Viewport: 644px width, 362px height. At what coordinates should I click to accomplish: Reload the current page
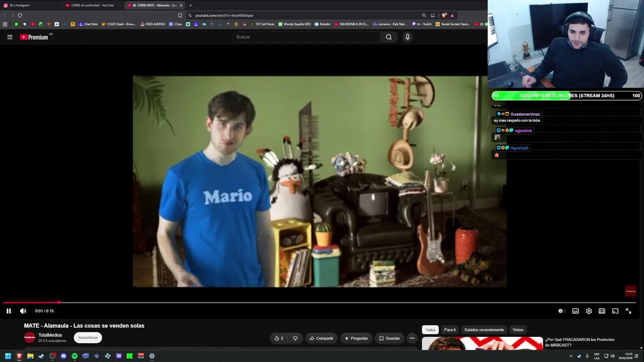(20, 15)
